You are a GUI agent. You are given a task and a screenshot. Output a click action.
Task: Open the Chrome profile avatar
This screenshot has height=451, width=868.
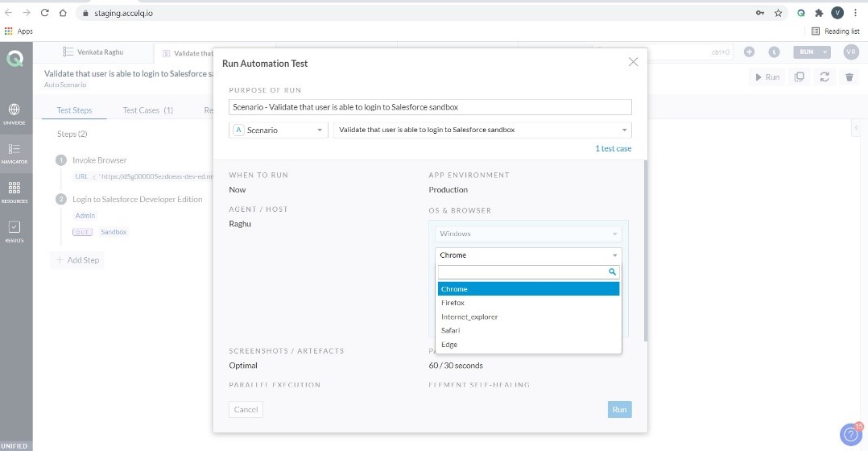(x=837, y=13)
